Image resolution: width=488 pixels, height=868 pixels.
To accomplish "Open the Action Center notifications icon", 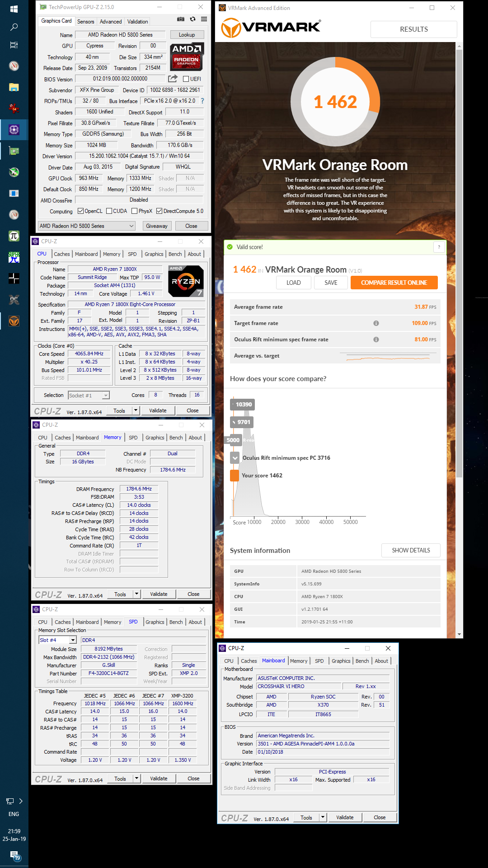I will [x=15, y=856].
